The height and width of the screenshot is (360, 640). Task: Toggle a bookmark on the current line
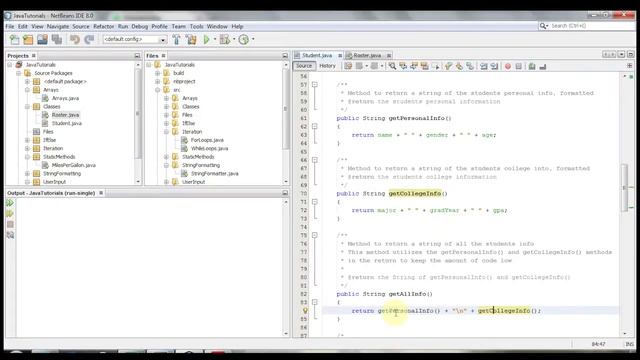[470, 66]
